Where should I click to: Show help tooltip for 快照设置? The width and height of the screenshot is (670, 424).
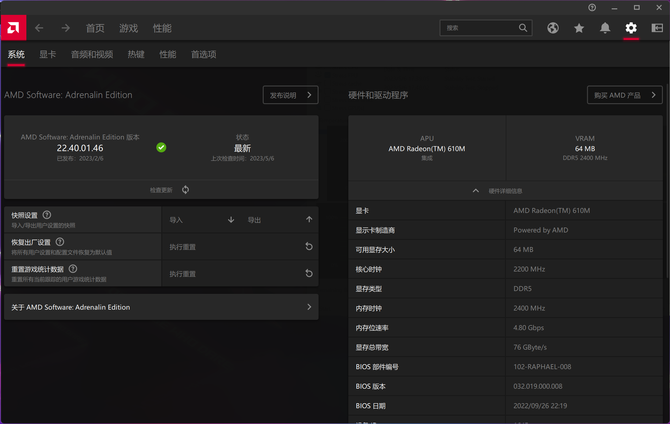47,215
